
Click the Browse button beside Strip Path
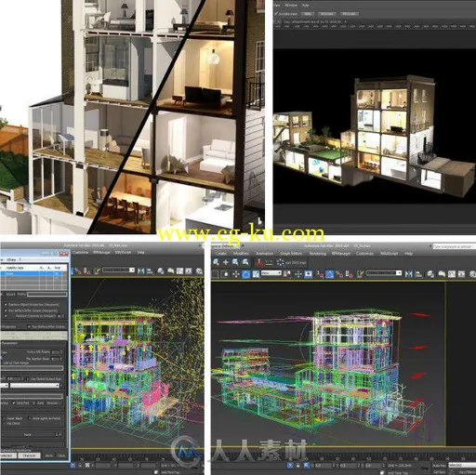(x=53, y=403)
